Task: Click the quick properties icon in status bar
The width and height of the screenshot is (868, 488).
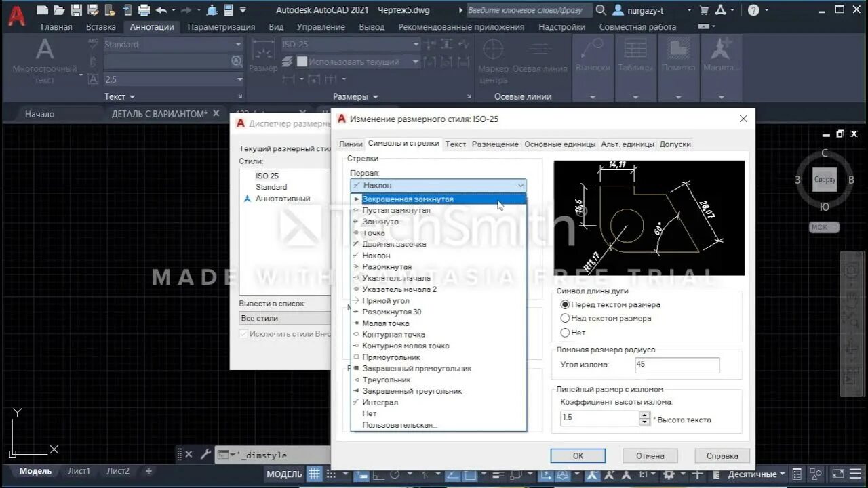Action: [797, 474]
